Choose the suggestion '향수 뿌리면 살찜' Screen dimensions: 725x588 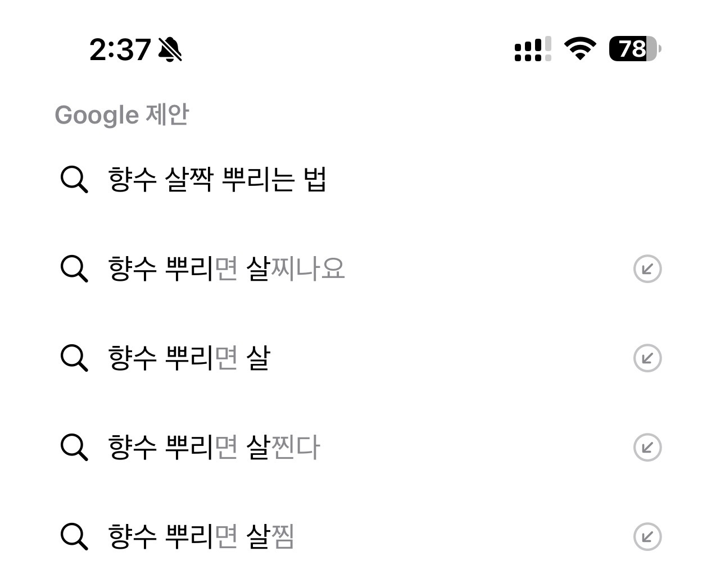point(201,537)
